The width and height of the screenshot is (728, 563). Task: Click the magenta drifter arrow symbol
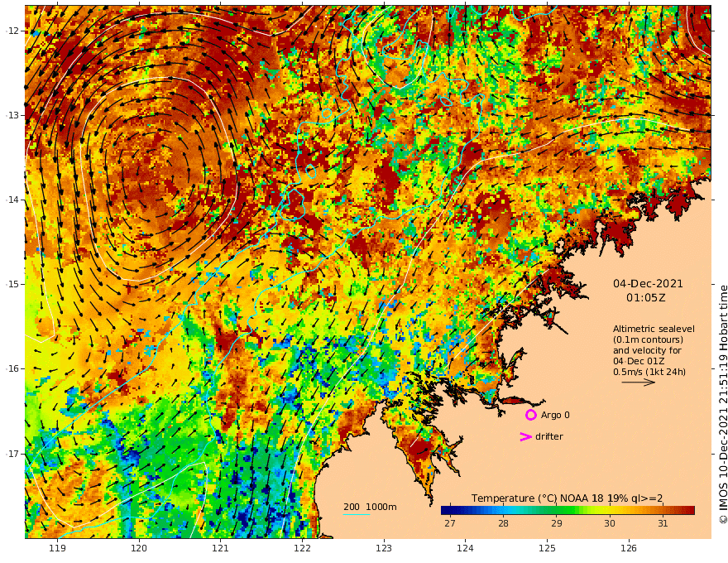pyautogui.click(x=525, y=436)
